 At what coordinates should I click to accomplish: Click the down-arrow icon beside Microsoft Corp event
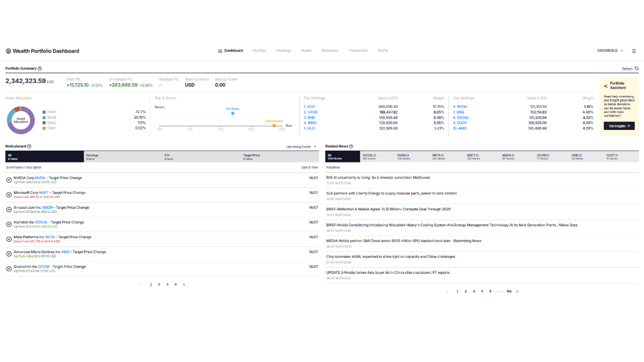pyautogui.click(x=9, y=194)
